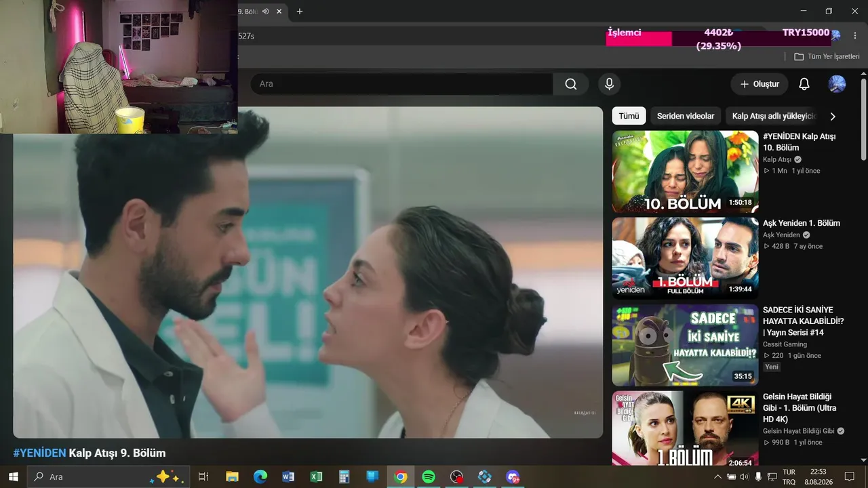Click the main video player frame
This screenshot has width=868, height=488.
[x=308, y=272]
